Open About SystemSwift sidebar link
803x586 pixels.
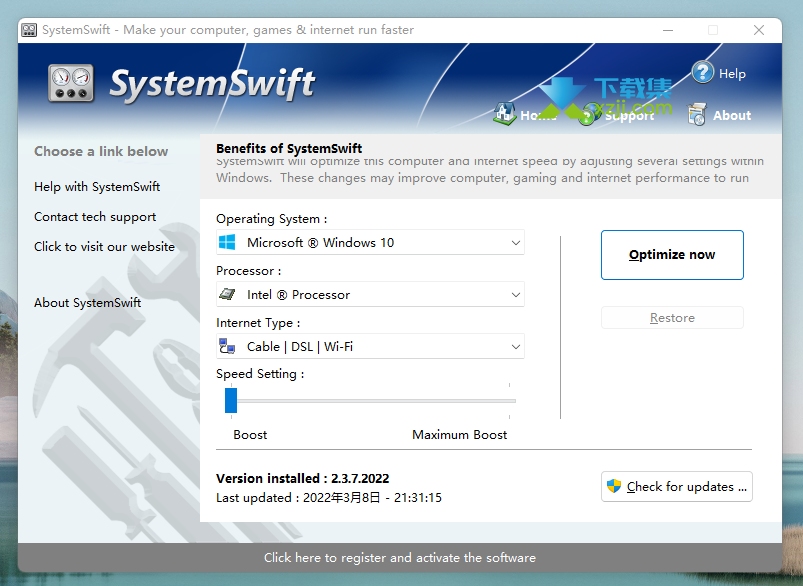click(x=88, y=303)
